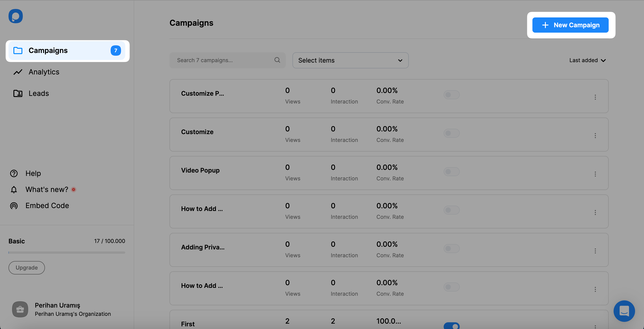Click the Upgrade button in sidebar

[26, 267]
